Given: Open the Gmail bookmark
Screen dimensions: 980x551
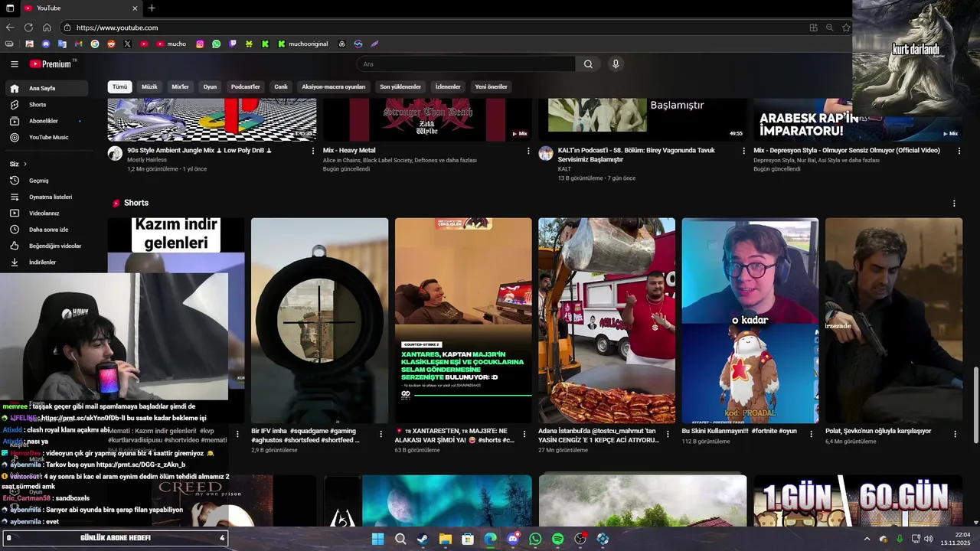Looking at the screenshot, I should click(x=78, y=44).
